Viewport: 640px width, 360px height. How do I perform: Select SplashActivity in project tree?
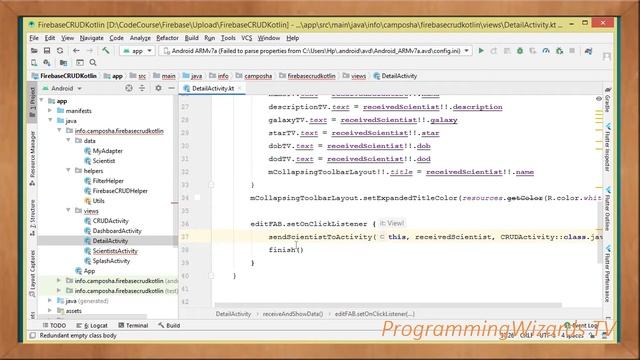click(111, 261)
